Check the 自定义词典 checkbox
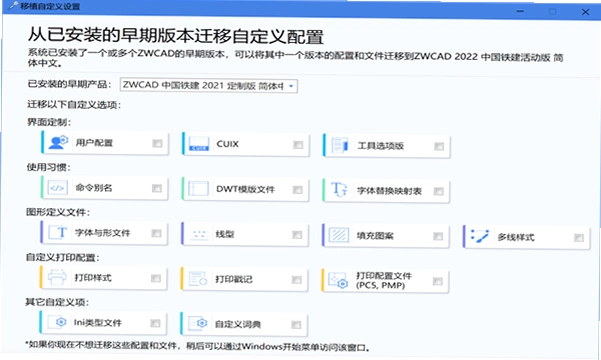The height and width of the screenshot is (360, 601). click(x=296, y=325)
